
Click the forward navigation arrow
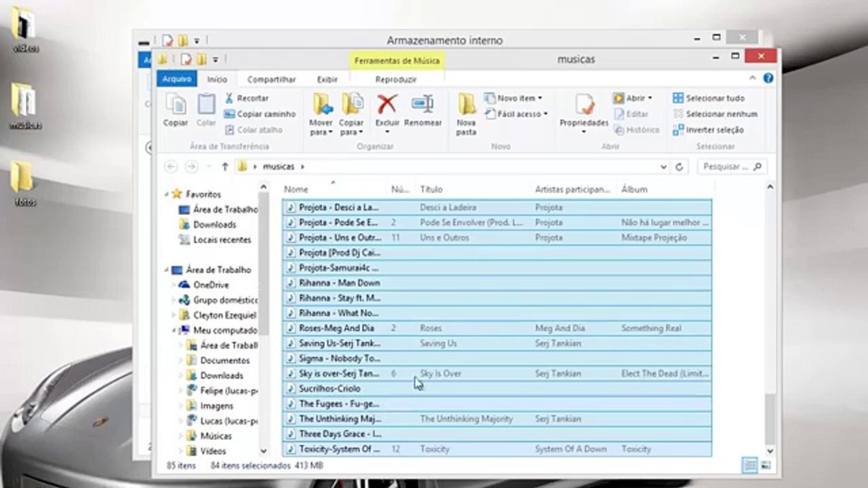point(192,166)
